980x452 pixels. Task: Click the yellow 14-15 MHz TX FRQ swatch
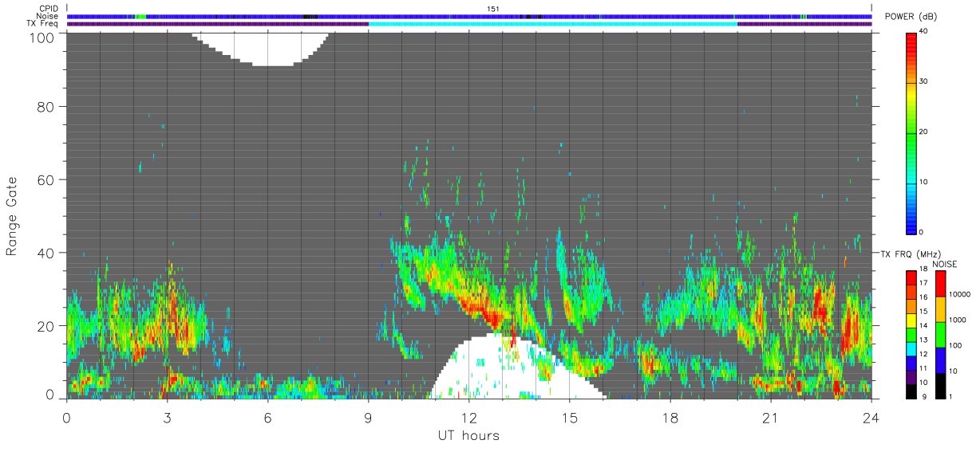coord(911,319)
